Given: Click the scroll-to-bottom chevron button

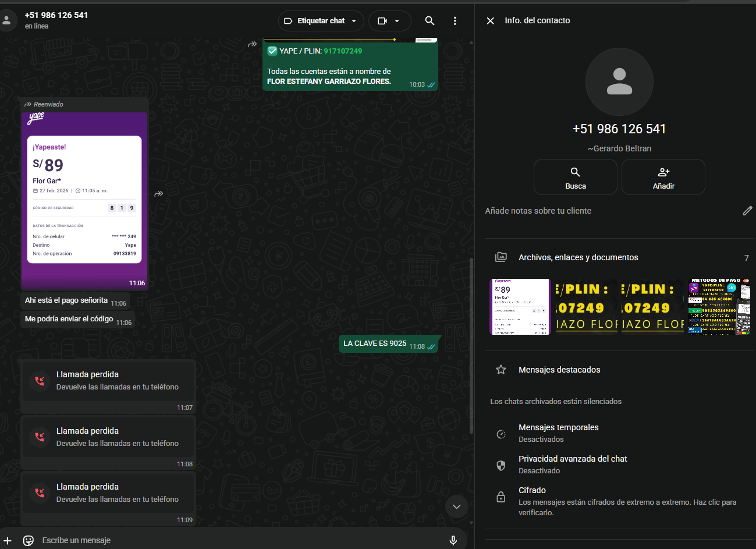Looking at the screenshot, I should (x=456, y=507).
